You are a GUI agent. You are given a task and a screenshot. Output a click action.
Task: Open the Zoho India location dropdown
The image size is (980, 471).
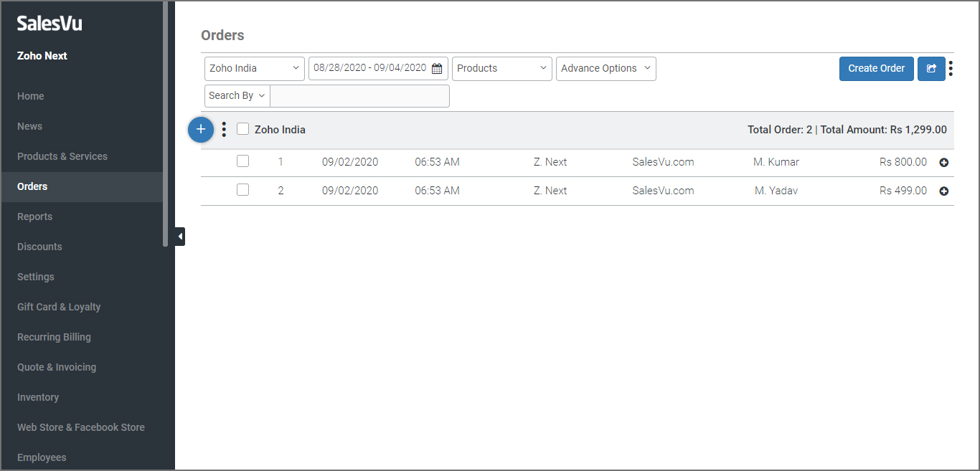254,69
